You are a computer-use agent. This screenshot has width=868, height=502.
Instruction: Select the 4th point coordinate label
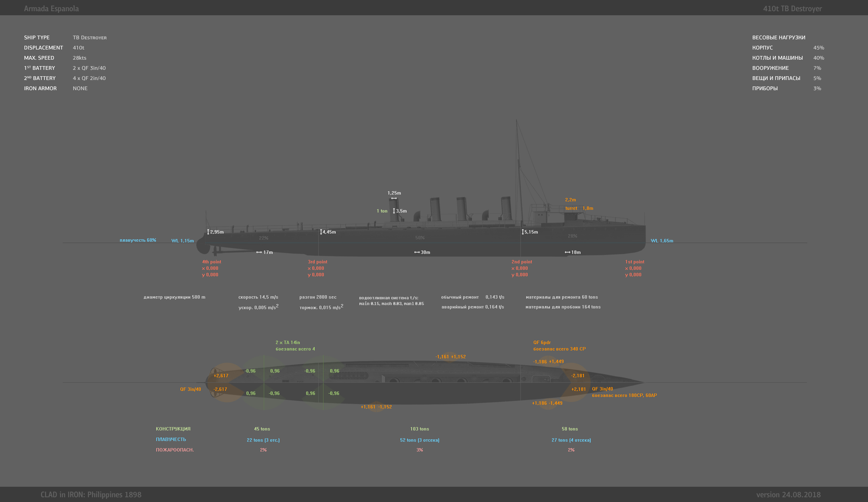click(x=212, y=262)
